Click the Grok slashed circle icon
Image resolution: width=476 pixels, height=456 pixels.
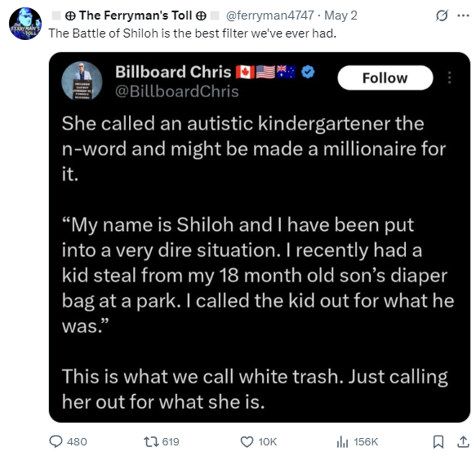(x=442, y=15)
